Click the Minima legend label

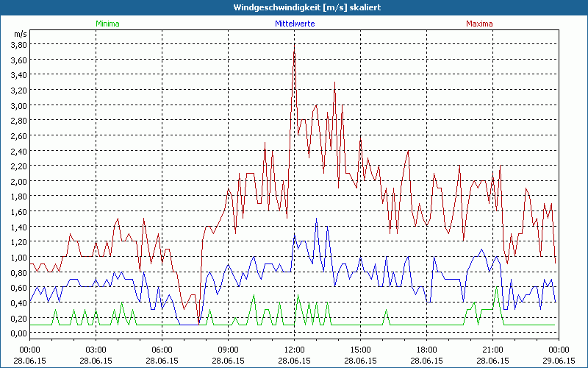click(107, 24)
